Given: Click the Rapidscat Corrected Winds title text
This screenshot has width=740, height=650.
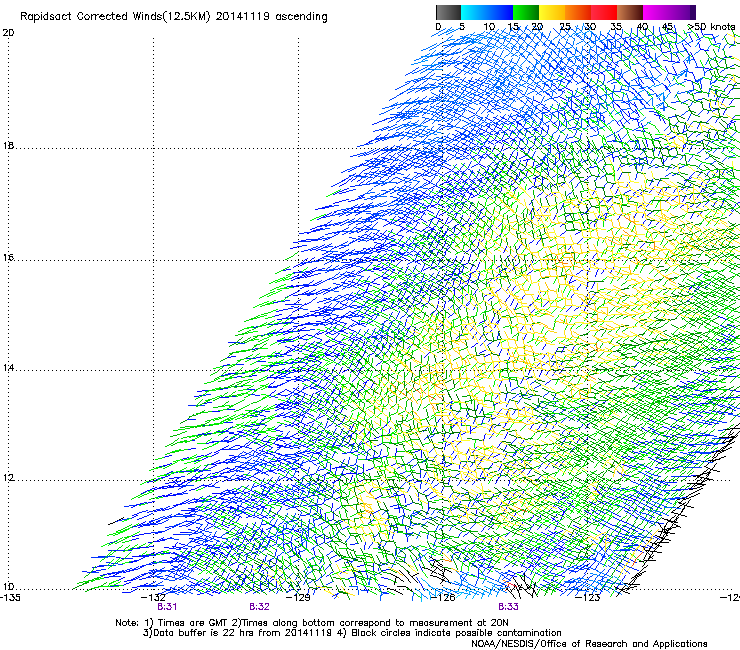Looking at the screenshot, I should point(174,17).
